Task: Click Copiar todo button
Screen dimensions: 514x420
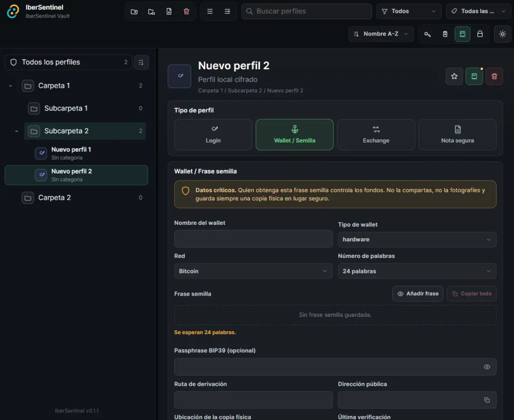Action: pos(472,294)
